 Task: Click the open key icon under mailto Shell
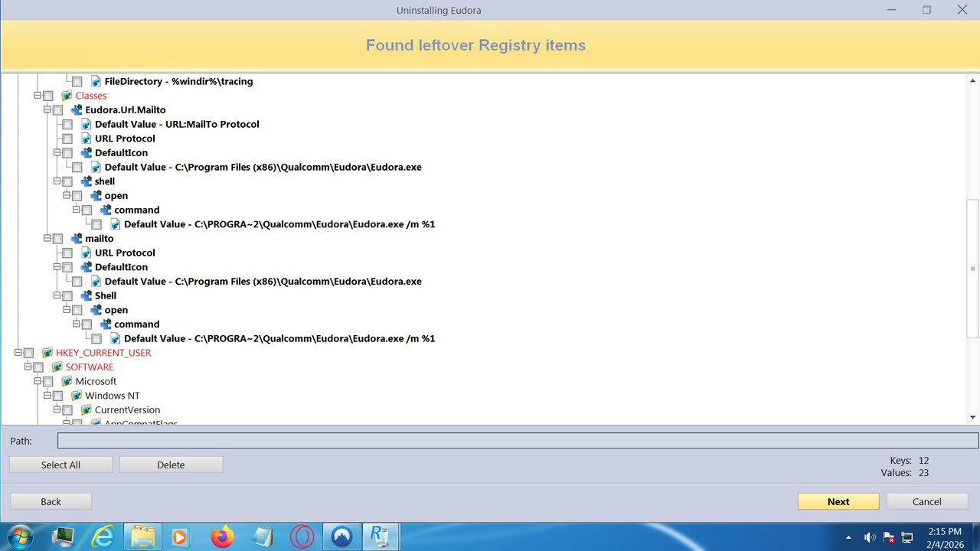tap(96, 310)
